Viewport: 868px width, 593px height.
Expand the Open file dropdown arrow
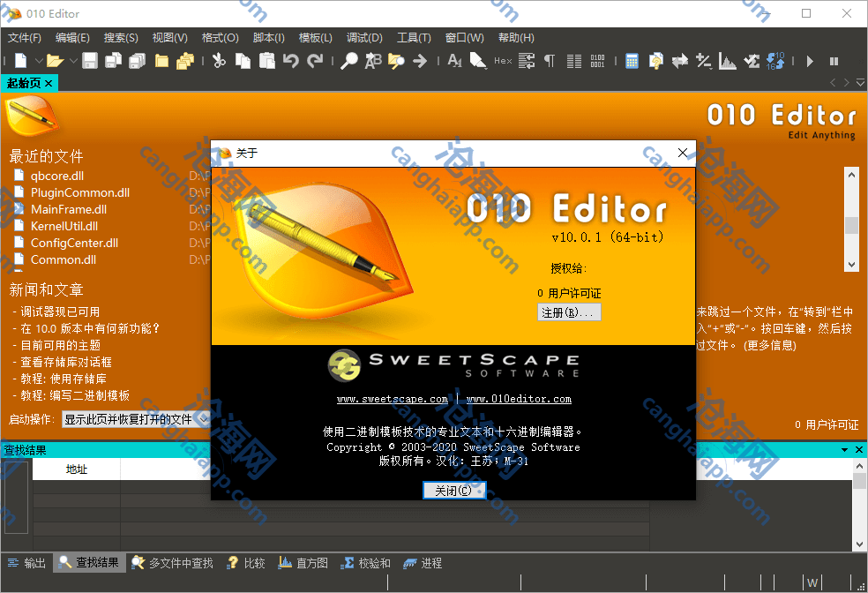71,61
